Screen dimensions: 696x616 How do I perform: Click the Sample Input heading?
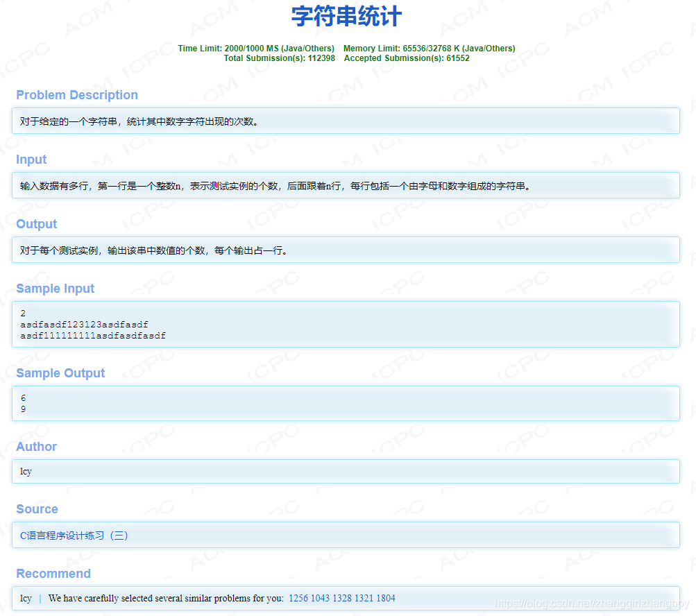(55, 289)
